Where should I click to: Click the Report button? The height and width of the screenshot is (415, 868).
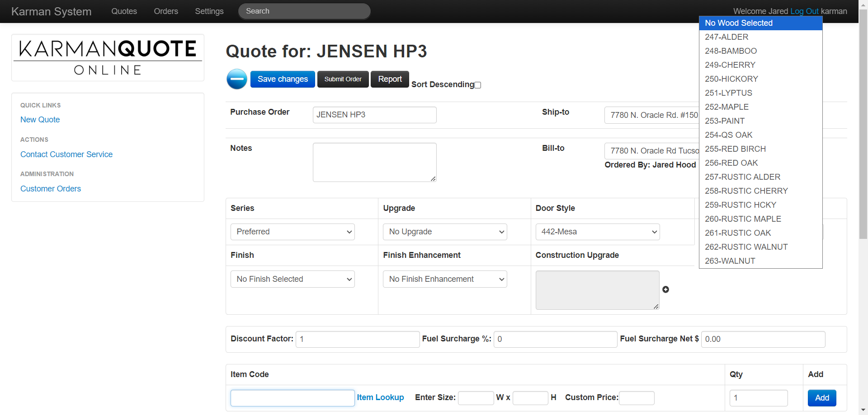tap(390, 79)
